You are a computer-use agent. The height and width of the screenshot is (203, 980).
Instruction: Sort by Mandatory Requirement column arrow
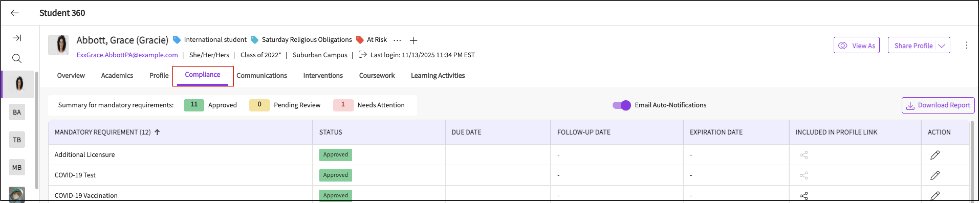(157, 132)
